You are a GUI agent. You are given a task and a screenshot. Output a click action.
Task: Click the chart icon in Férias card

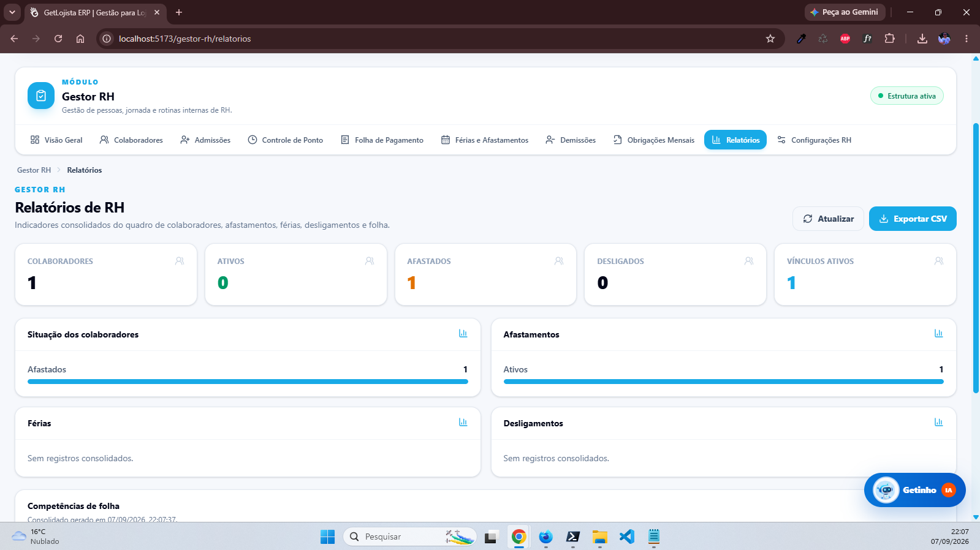coord(463,423)
